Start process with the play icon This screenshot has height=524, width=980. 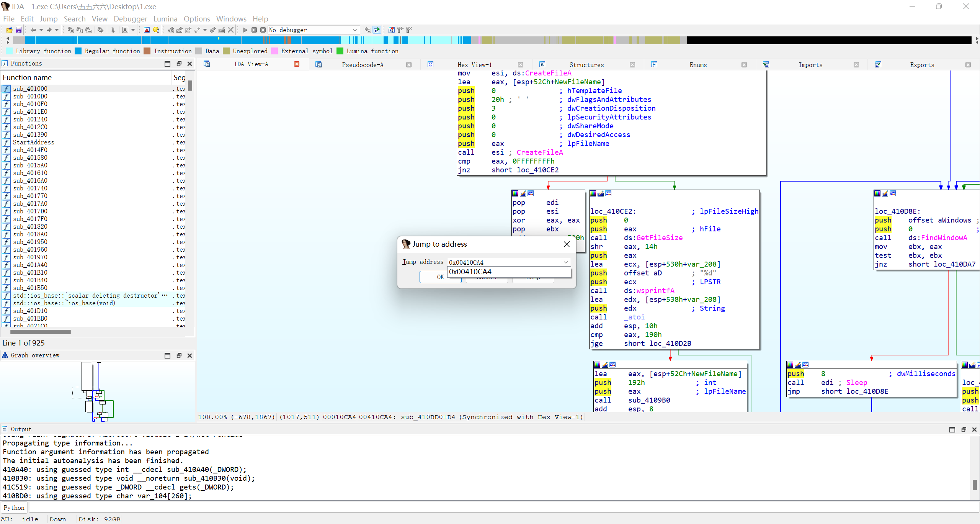pyautogui.click(x=245, y=30)
